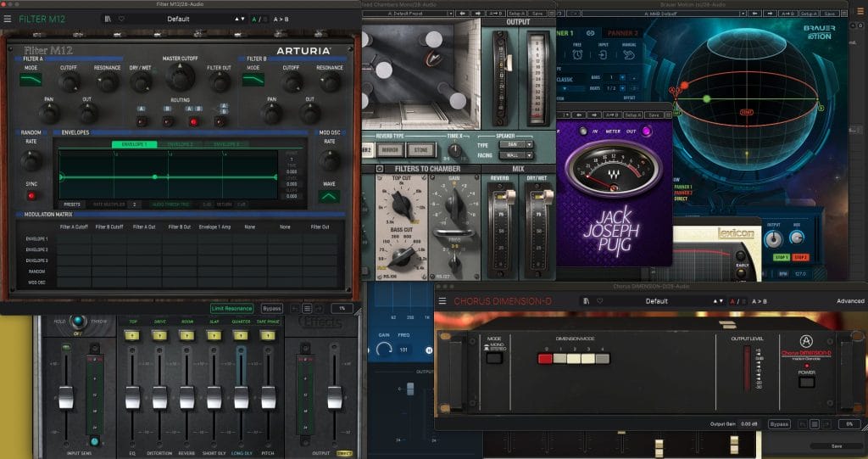Viewport: 868px width, 459px height.
Task: Enable routing B button in Filter M12
Action: click(168, 121)
